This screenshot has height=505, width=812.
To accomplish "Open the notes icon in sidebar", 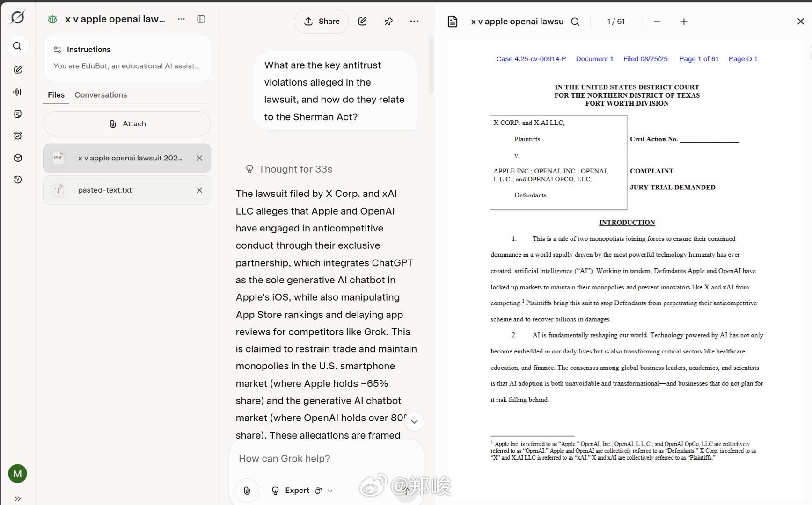I will 18,114.
